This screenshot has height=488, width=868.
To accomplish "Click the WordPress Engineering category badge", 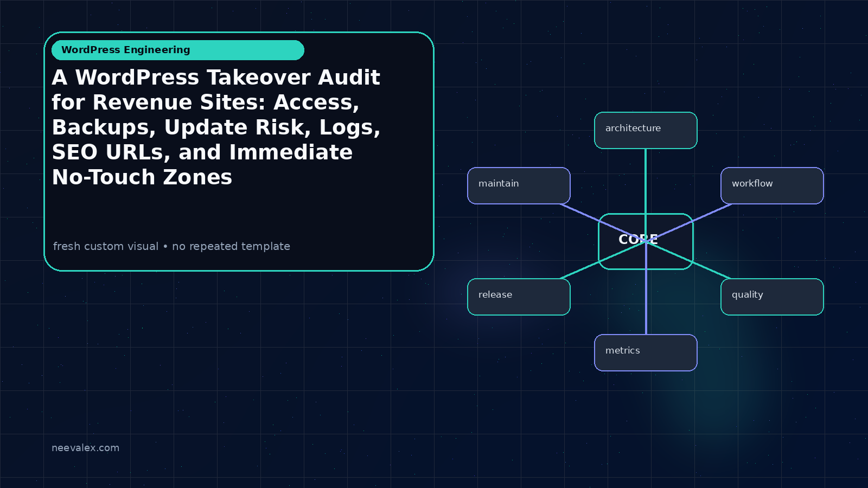I will click(x=178, y=50).
